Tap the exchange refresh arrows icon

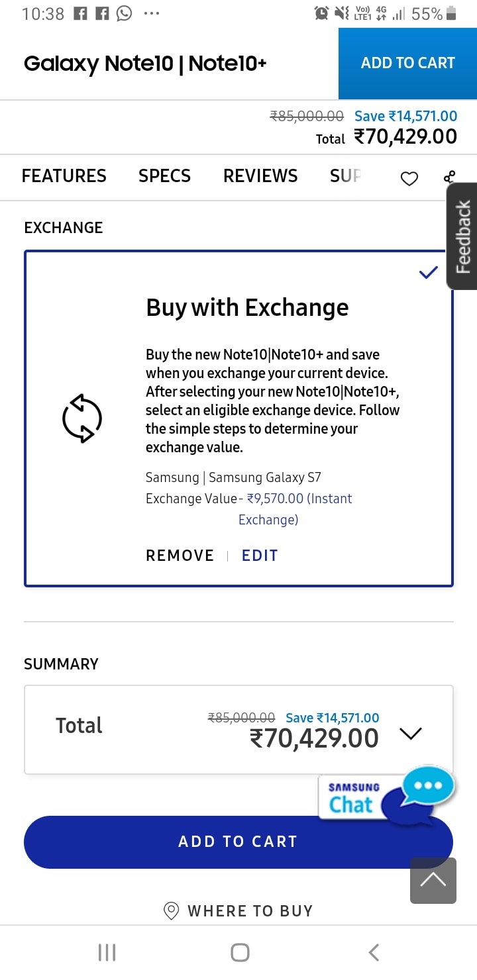82,418
